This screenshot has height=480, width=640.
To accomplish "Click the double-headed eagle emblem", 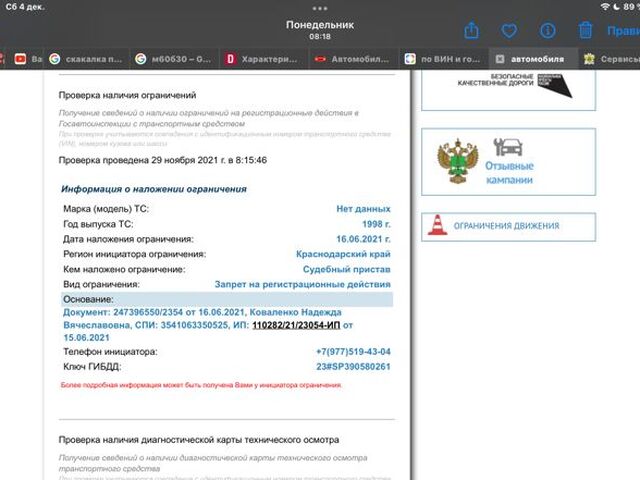I will click(x=458, y=161).
